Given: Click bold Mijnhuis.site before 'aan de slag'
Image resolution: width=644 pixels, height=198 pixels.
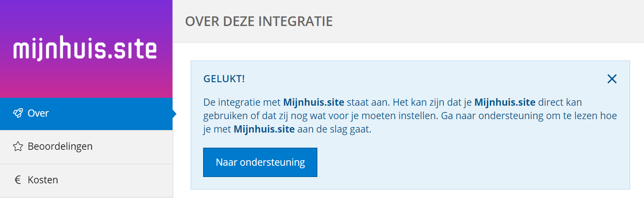Looking at the screenshot, I should [264, 130].
